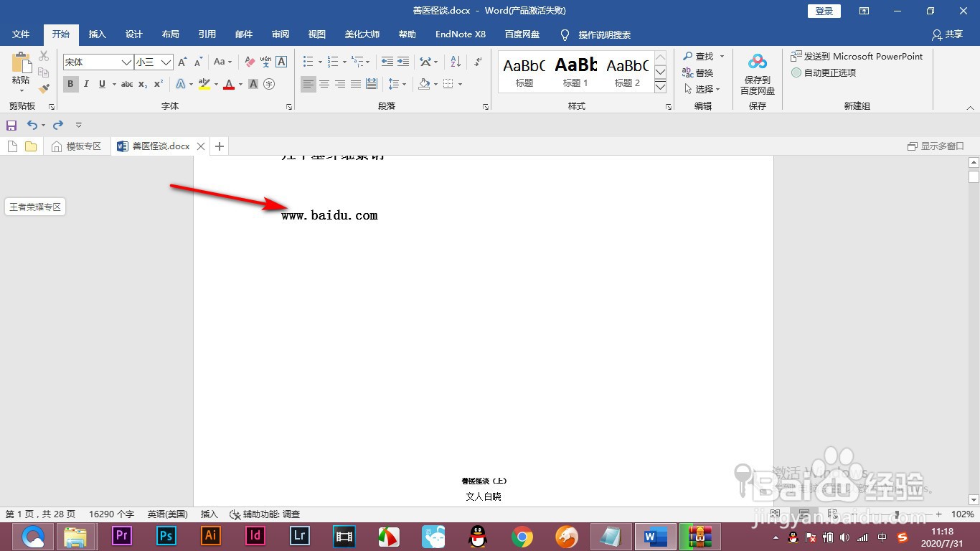Screen dimensions: 980x551
Task: Toggle Italic formatting
Action: tap(86, 84)
